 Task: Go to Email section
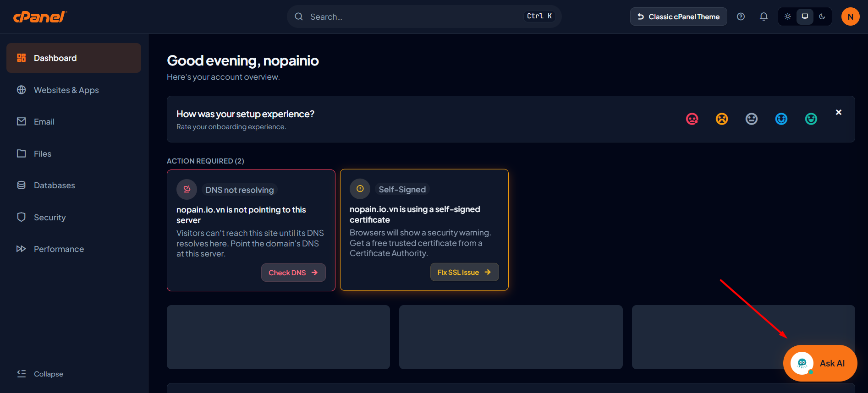[74, 121]
